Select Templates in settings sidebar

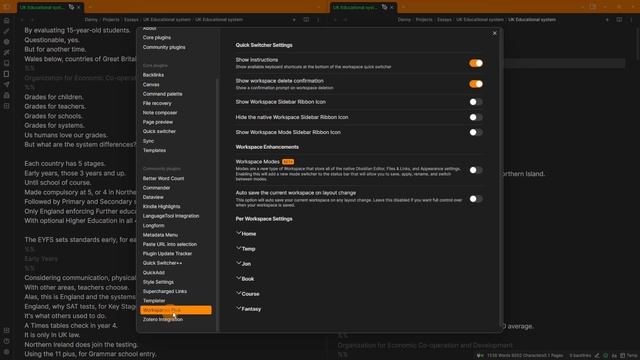(x=154, y=150)
